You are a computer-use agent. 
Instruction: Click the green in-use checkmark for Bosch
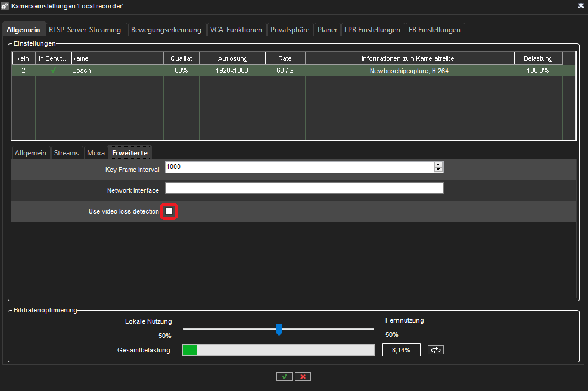[x=54, y=70]
